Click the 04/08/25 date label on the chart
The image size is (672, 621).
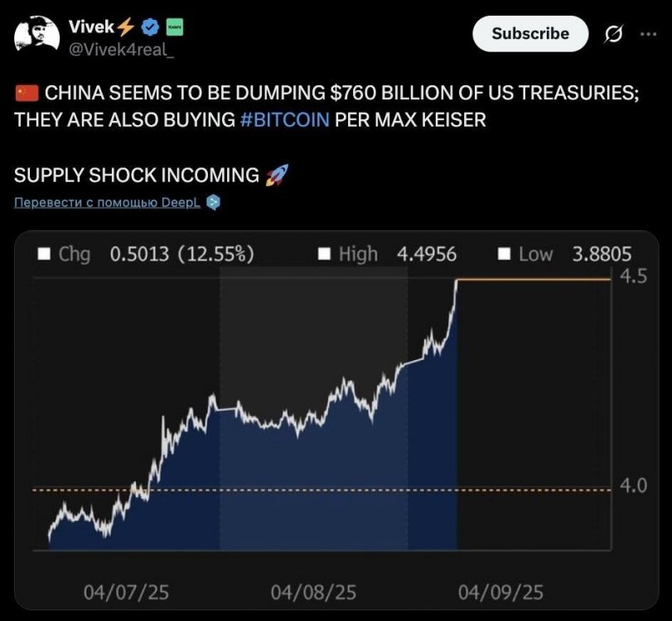click(313, 591)
